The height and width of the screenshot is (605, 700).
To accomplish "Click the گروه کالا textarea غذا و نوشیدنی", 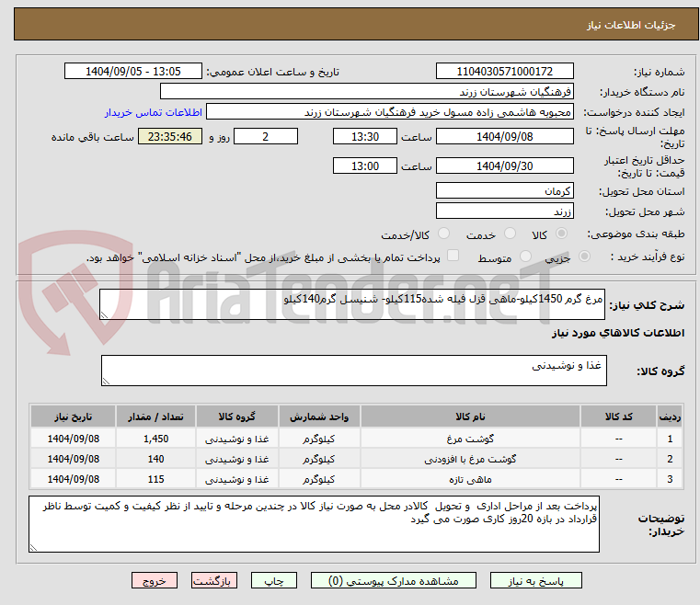I will tap(354, 371).
